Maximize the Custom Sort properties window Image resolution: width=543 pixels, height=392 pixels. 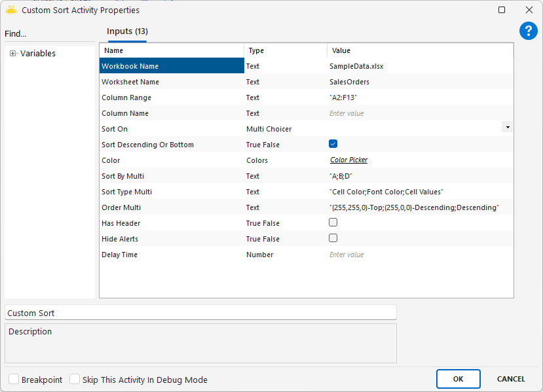[502, 10]
